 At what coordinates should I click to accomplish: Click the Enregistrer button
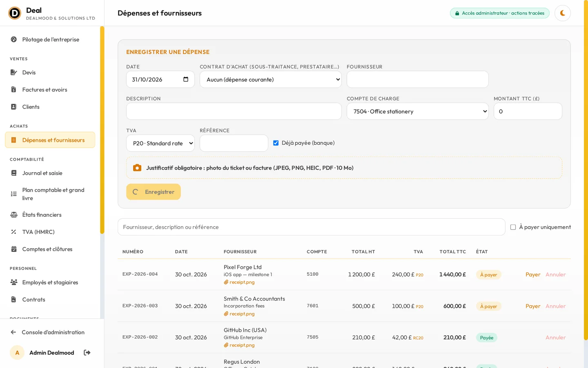(154, 192)
